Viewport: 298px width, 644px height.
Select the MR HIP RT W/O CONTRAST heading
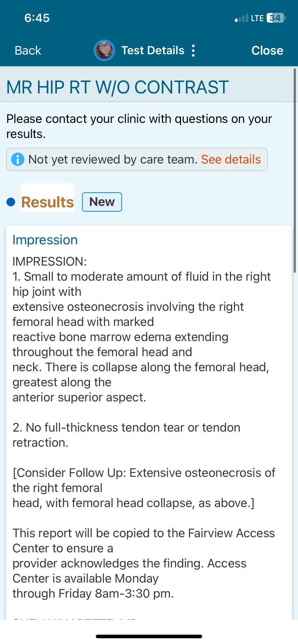tap(118, 87)
